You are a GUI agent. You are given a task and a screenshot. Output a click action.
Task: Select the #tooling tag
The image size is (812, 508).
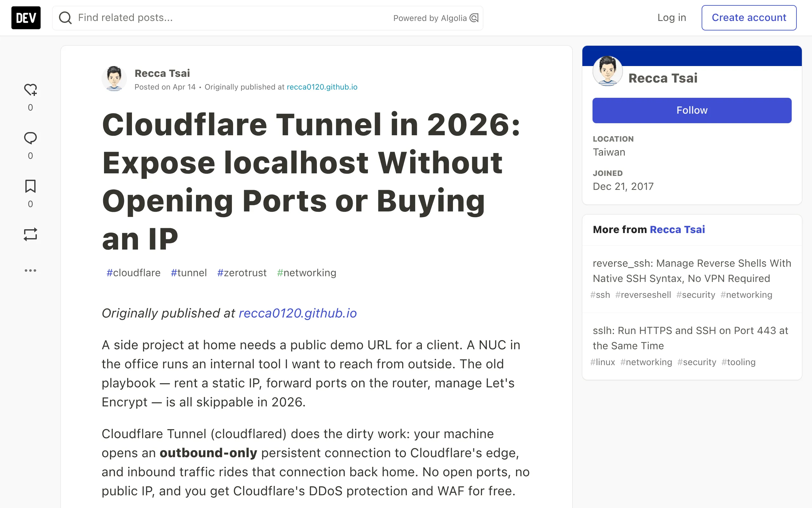(738, 362)
